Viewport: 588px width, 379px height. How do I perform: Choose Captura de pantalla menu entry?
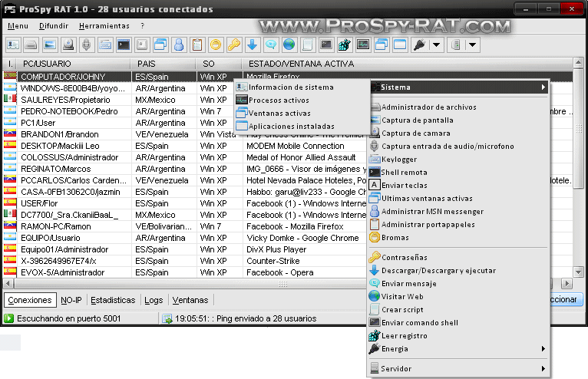tap(459, 120)
